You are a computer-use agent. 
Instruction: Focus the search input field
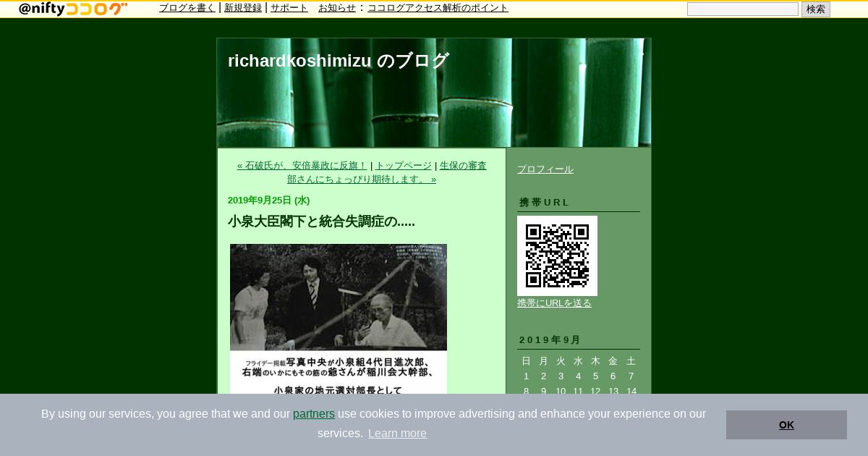[x=743, y=9]
